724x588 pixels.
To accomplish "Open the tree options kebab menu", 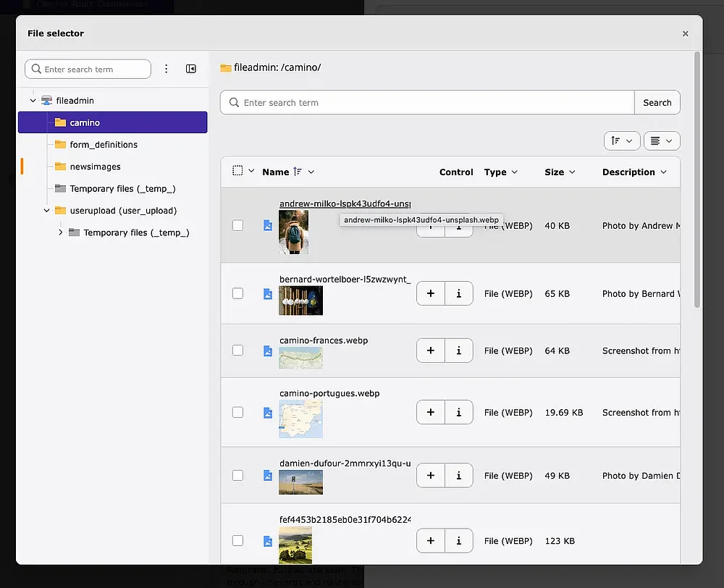I will 167,69.
